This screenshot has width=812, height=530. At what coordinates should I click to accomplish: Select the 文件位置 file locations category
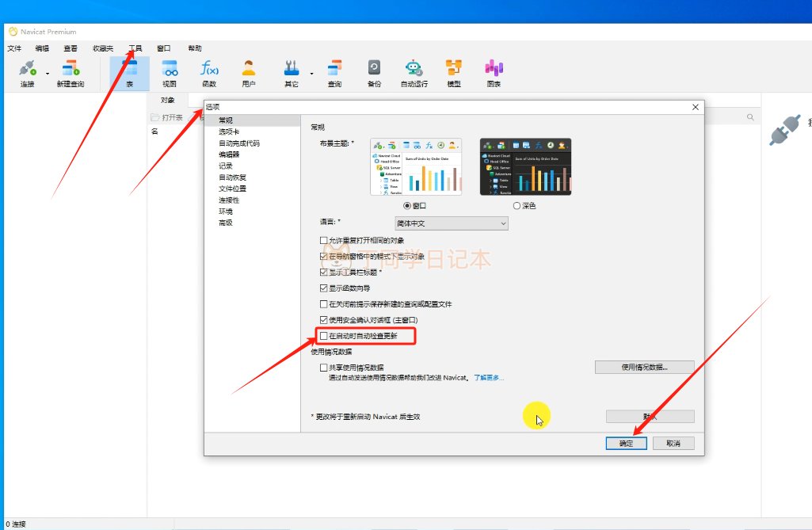[233, 189]
